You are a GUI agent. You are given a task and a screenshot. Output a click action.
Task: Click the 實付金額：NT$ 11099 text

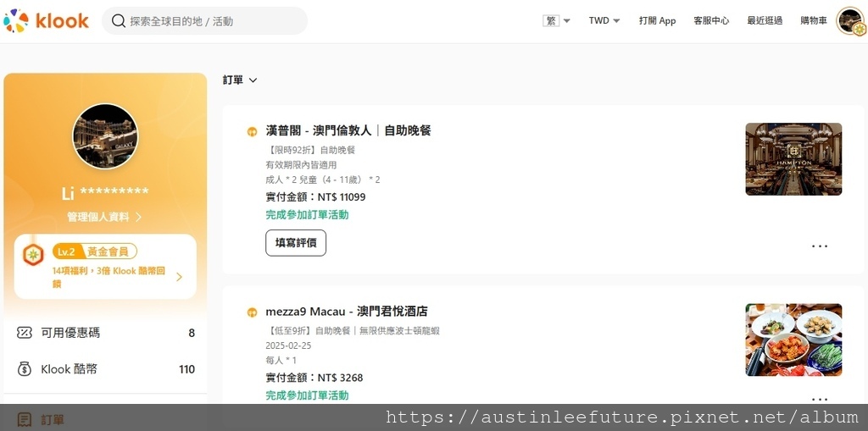coord(315,197)
